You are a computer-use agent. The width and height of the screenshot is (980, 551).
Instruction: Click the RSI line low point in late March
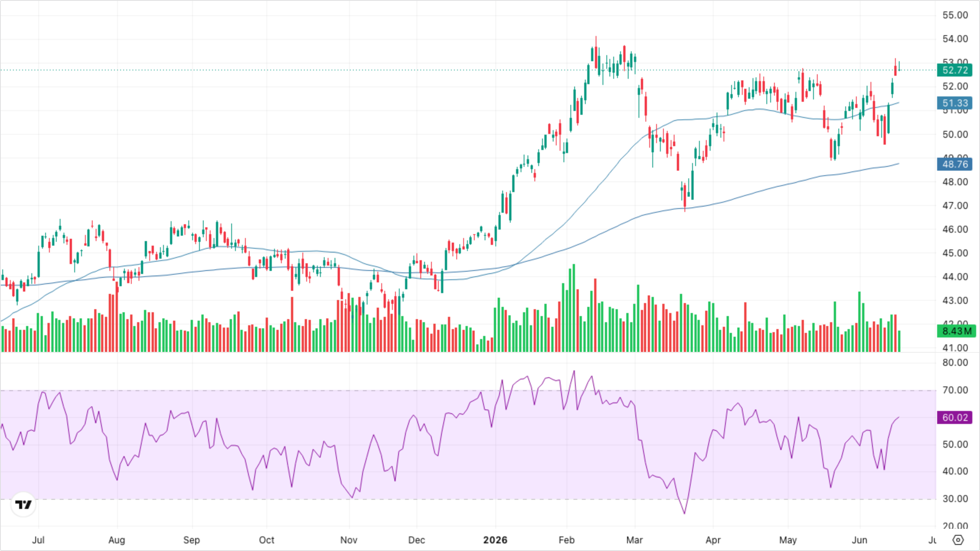click(x=684, y=513)
